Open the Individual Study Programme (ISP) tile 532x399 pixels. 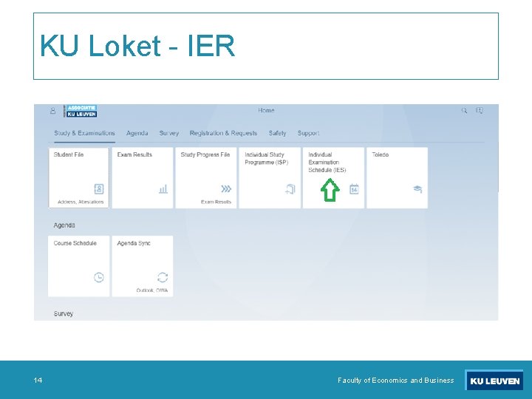click(270, 178)
